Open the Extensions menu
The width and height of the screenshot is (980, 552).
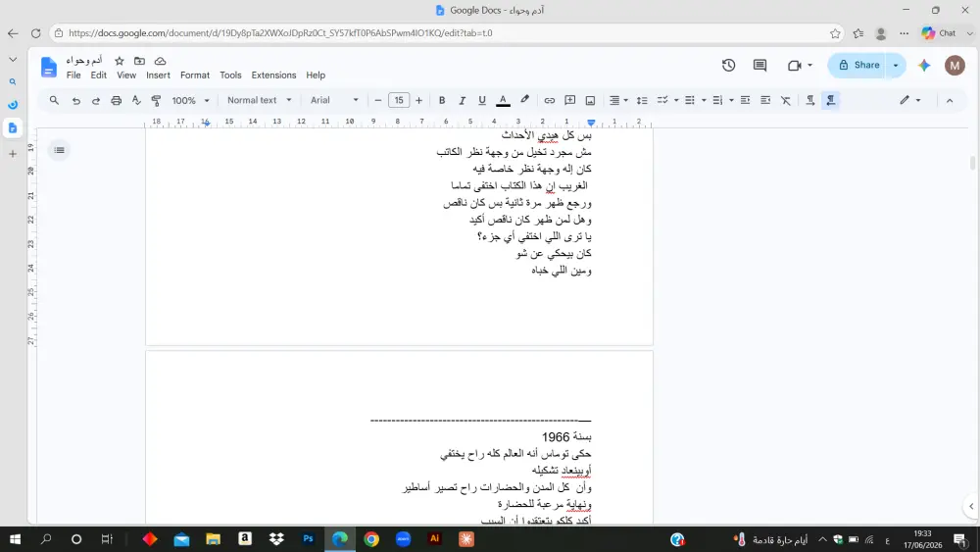(x=273, y=75)
